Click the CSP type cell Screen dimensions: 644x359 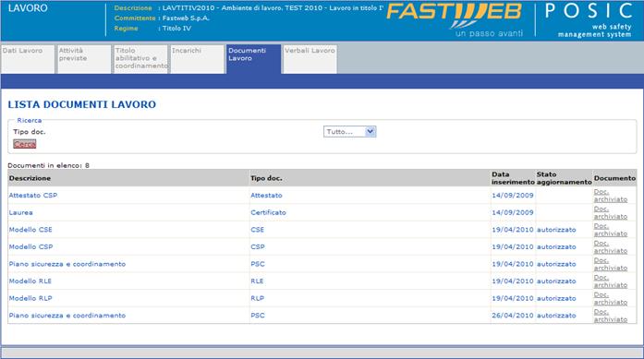point(258,247)
